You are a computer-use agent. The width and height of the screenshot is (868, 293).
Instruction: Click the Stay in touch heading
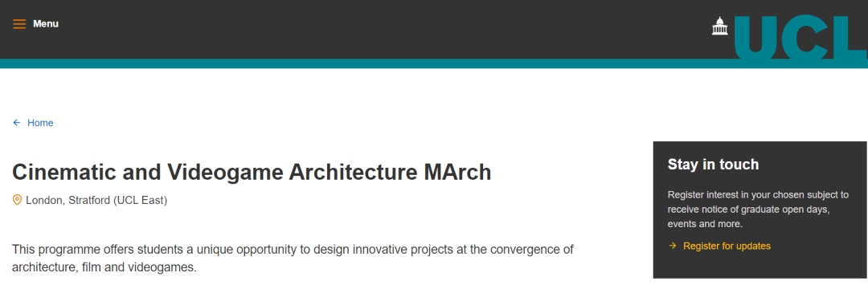pyautogui.click(x=713, y=165)
